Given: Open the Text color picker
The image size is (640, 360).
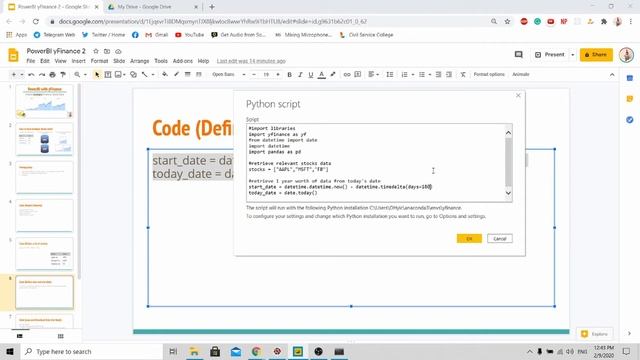Looking at the screenshot, I should click(x=322, y=75).
